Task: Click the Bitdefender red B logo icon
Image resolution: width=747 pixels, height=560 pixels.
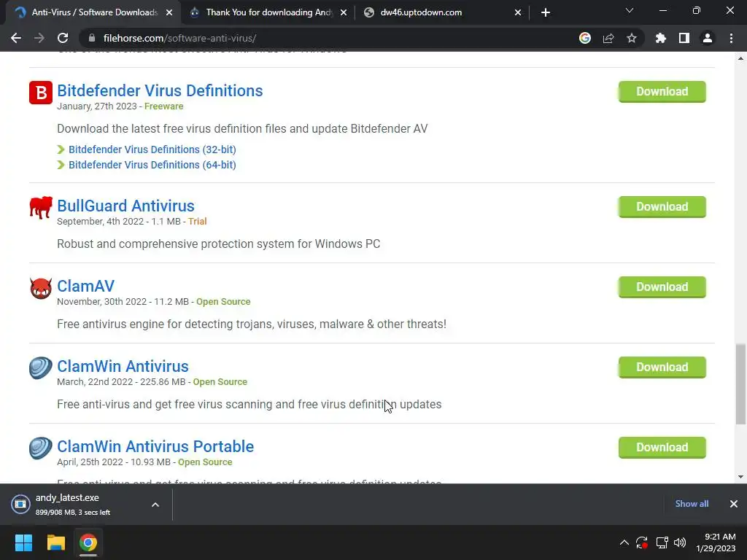Action: pos(41,93)
